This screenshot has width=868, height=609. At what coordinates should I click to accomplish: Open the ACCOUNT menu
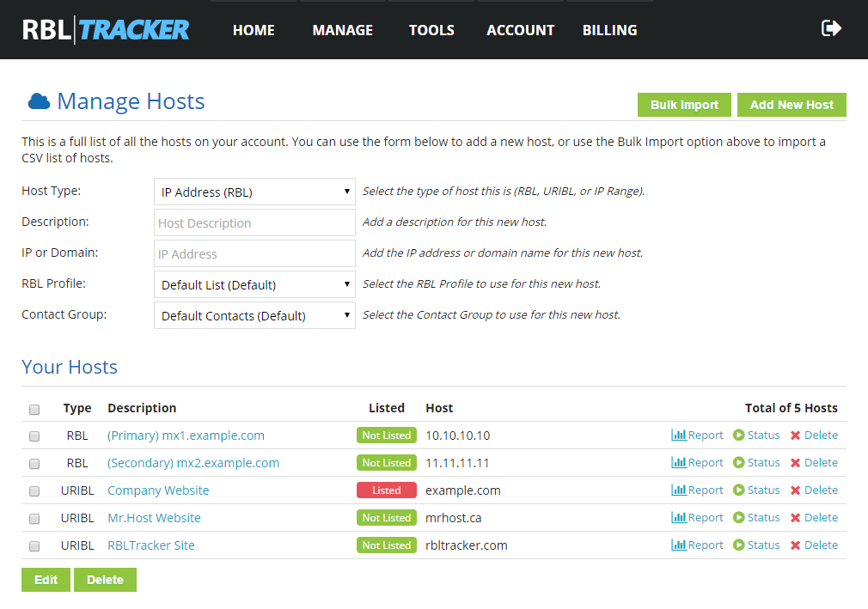[x=520, y=30]
